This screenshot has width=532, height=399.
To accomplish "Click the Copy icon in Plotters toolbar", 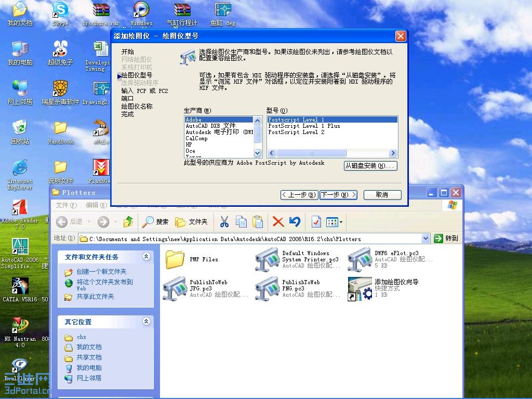I will click(241, 222).
